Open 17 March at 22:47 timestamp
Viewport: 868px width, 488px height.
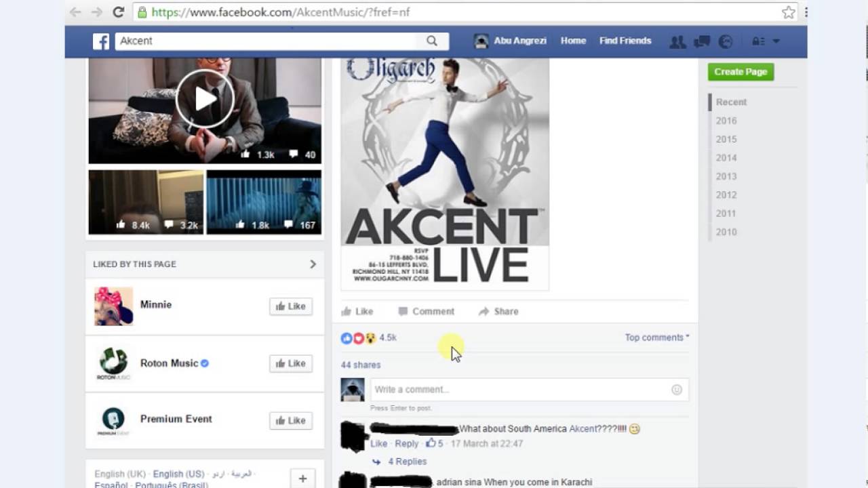pos(487,444)
